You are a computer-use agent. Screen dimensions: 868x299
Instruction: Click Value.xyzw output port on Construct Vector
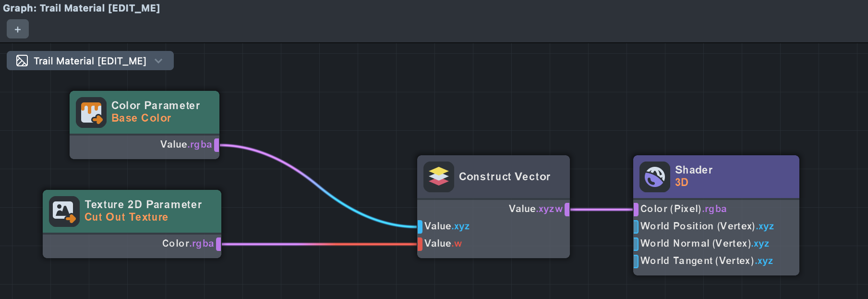click(567, 209)
